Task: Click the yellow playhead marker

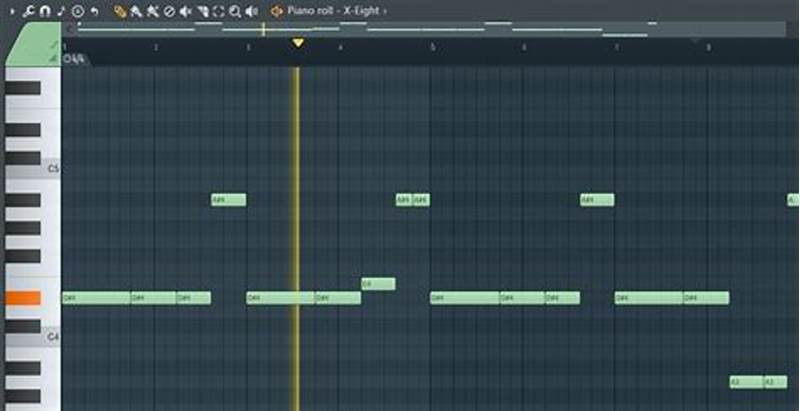Action: [x=298, y=43]
